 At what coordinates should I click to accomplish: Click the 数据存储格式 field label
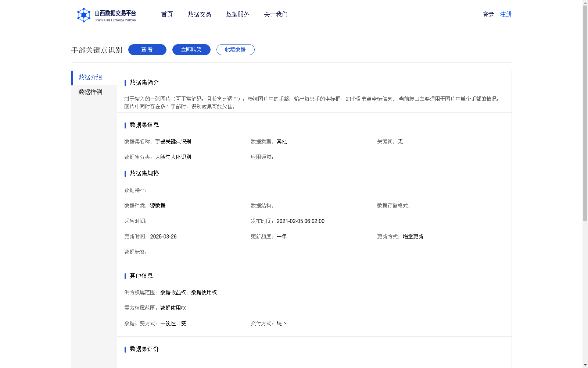click(x=394, y=206)
